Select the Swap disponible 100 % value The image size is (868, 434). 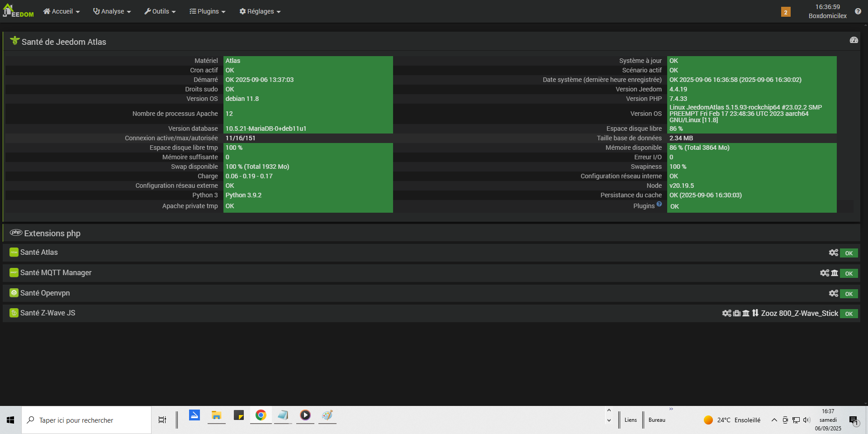click(x=257, y=167)
